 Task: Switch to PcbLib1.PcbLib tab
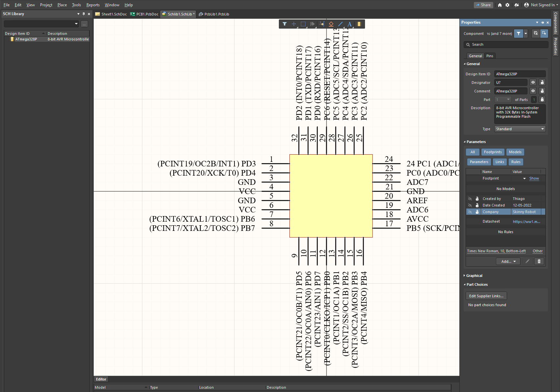click(214, 14)
